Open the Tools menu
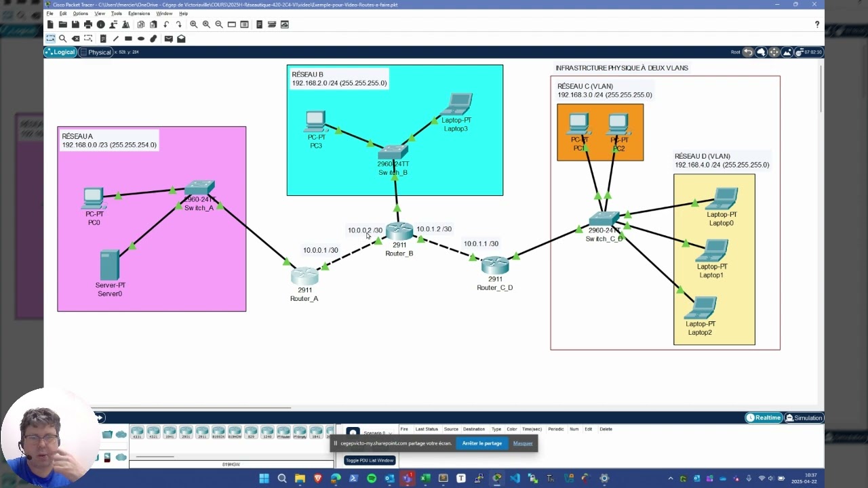868x488 pixels. (117, 14)
